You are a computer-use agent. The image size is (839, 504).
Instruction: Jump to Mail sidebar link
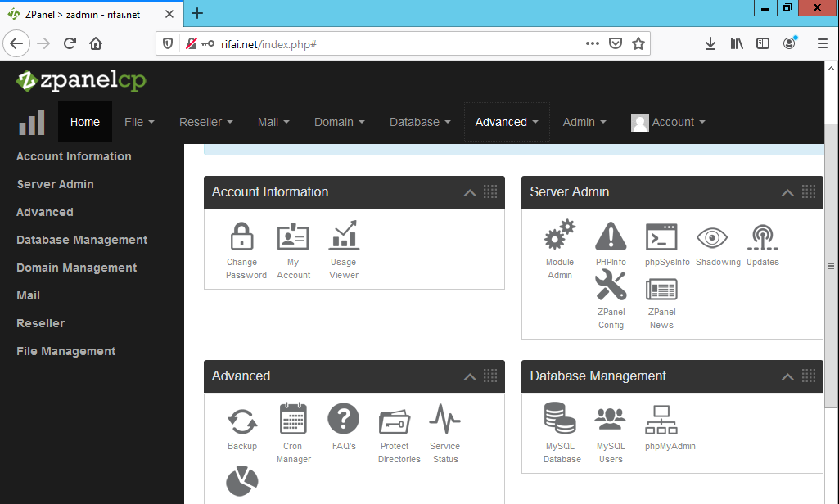tap(29, 295)
